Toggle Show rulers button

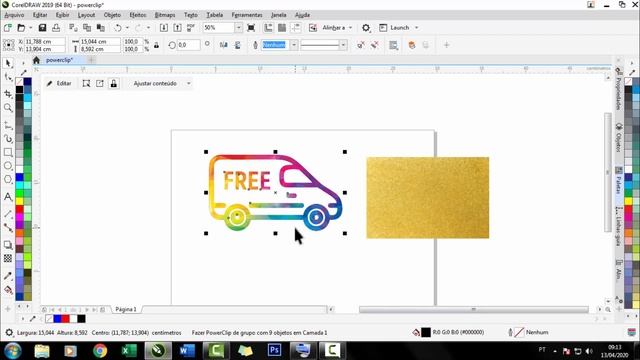[268, 28]
